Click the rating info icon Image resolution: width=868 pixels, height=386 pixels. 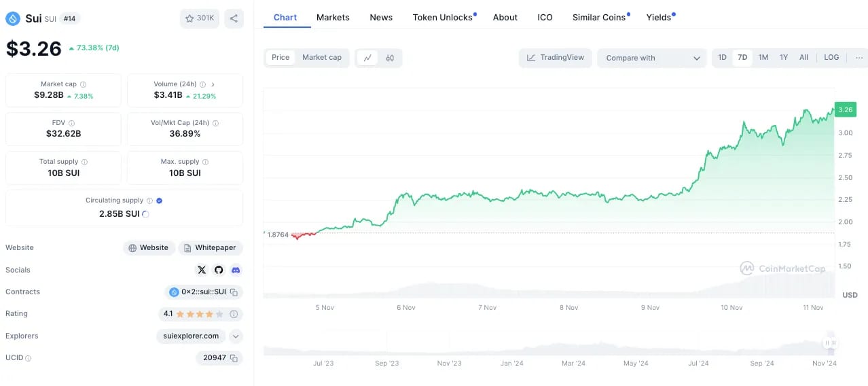pos(234,314)
